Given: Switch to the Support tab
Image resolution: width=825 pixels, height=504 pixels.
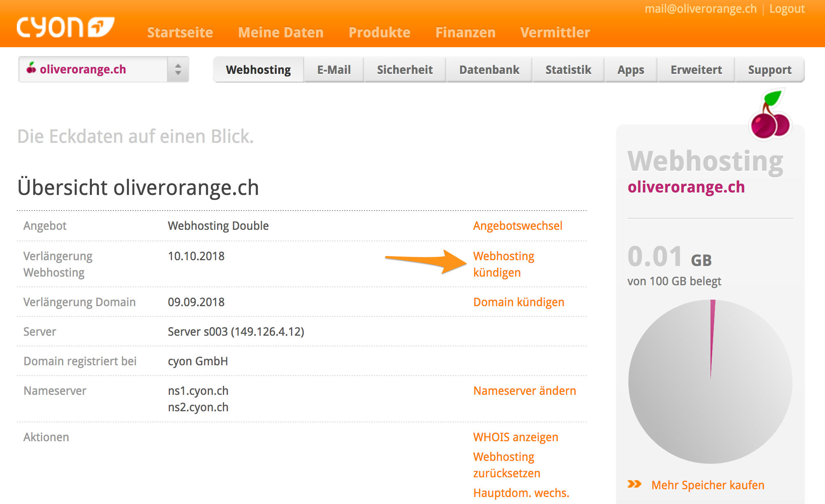Looking at the screenshot, I should click(x=770, y=70).
